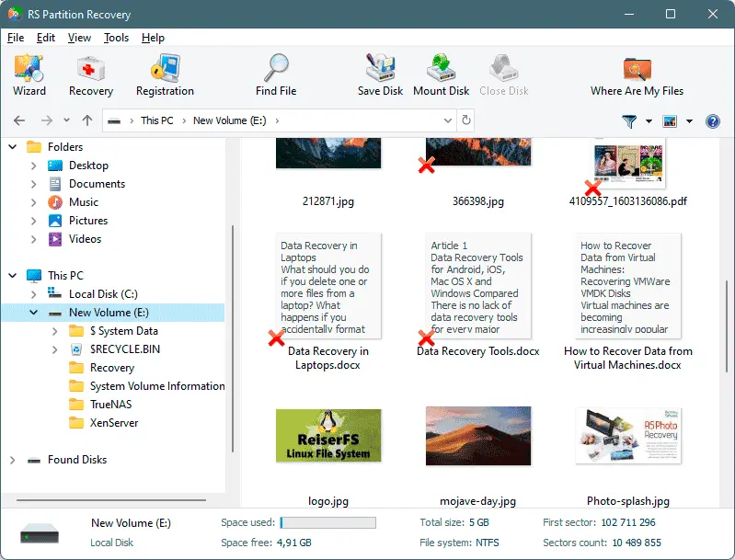Collapse the Folders tree section
Screen dimensions: 735x560
[x=13, y=147]
